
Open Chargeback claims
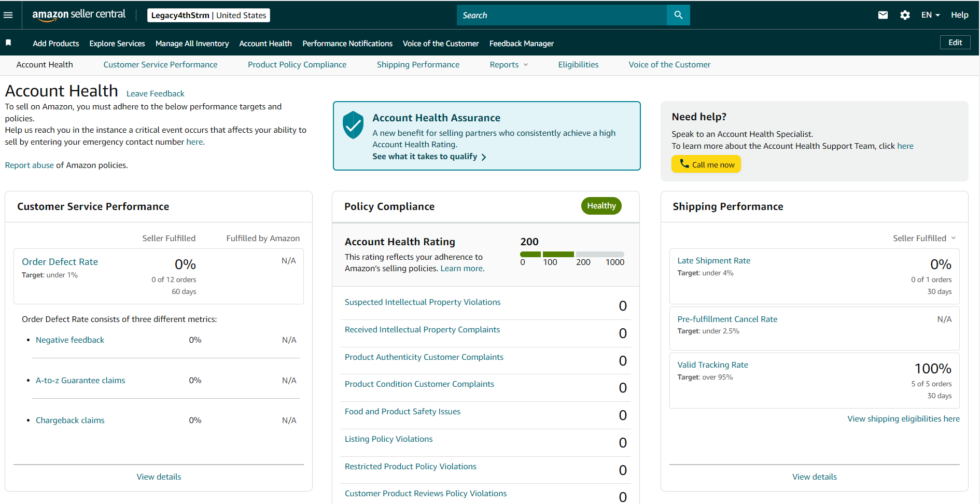tap(70, 421)
